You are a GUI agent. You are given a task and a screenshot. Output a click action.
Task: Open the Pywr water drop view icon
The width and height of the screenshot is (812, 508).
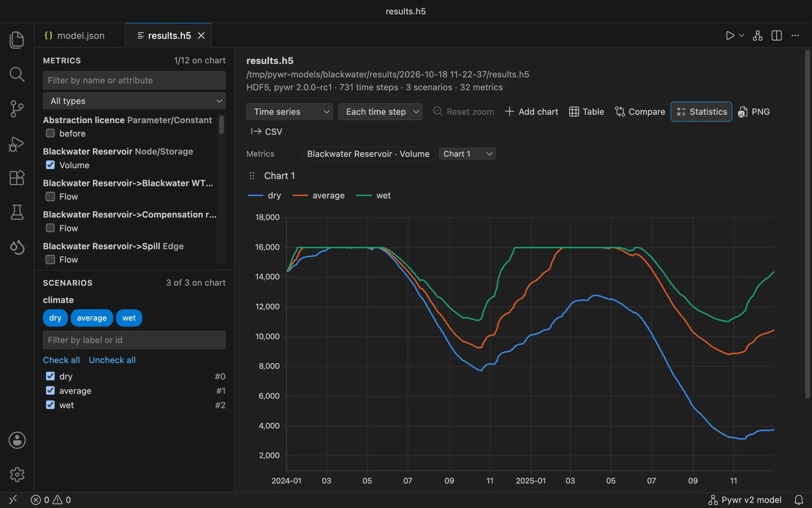click(17, 247)
